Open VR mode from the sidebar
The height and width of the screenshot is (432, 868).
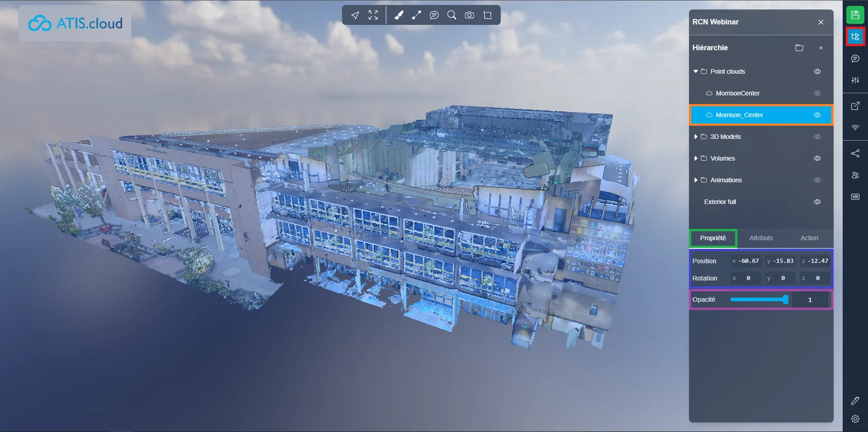855,197
